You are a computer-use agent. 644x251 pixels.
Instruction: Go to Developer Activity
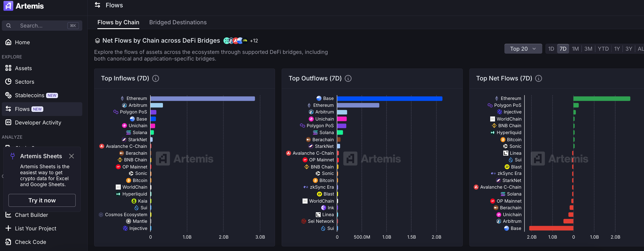(38, 122)
